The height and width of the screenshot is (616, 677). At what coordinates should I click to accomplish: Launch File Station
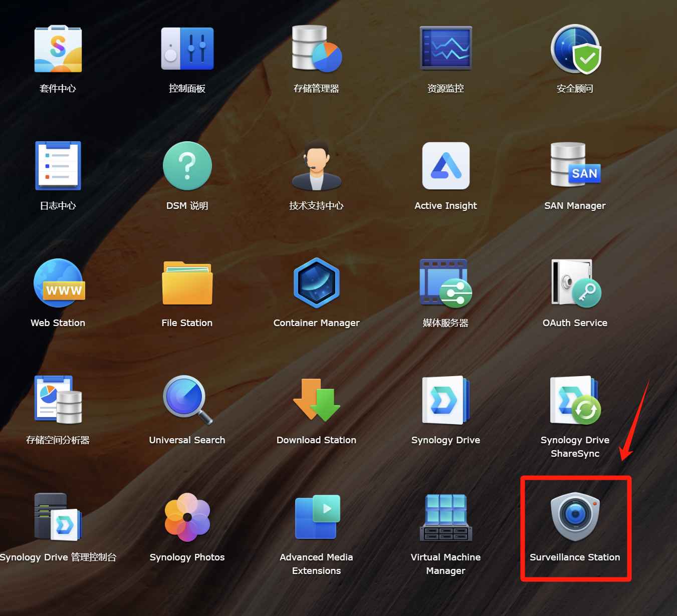[x=187, y=283]
